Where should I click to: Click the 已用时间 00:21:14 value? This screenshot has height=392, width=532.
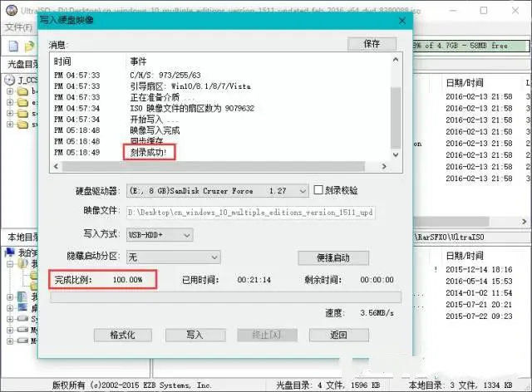[x=254, y=280]
